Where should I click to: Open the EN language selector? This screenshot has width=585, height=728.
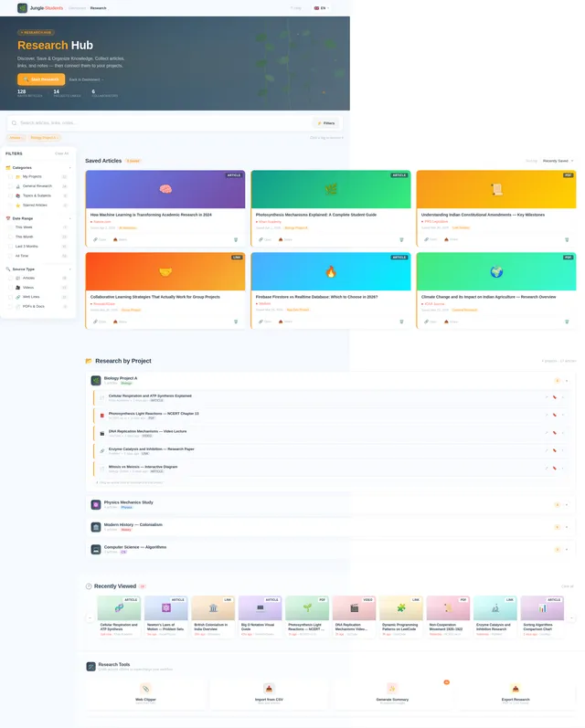[x=322, y=8]
